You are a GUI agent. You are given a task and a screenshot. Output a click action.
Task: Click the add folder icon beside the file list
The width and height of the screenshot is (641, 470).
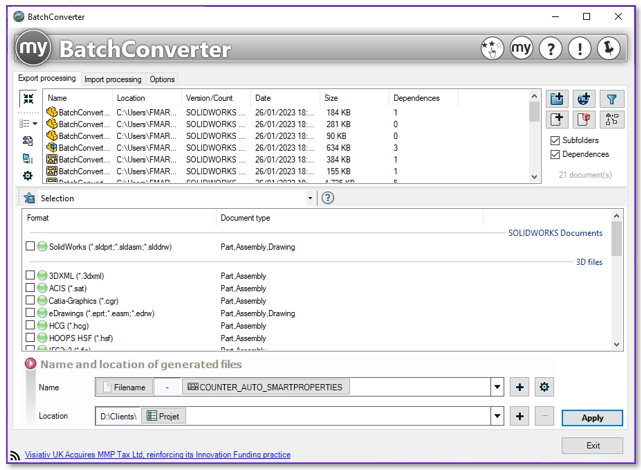[x=557, y=99]
